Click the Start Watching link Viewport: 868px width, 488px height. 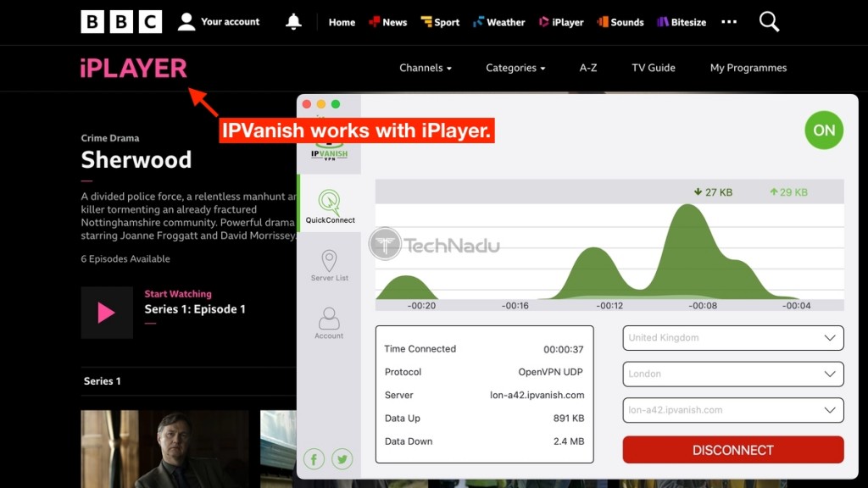[178, 294]
